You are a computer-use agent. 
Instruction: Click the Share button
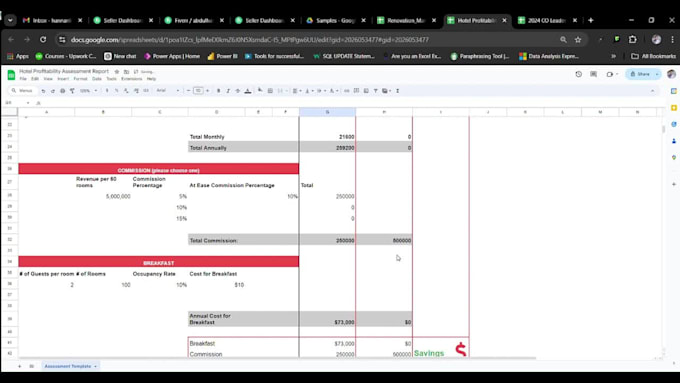tap(640, 74)
